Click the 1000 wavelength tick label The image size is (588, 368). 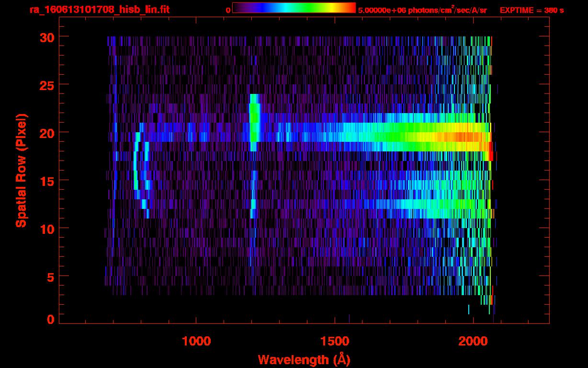tap(196, 341)
